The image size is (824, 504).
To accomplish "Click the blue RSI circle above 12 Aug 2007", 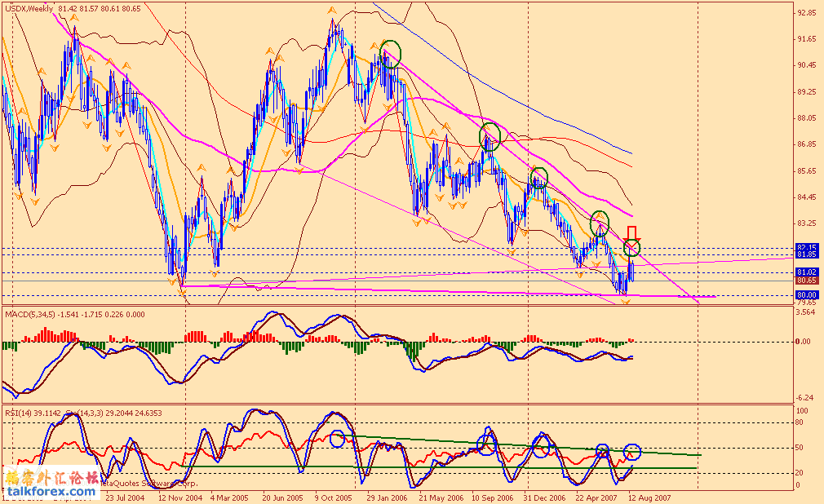I will pyautogui.click(x=632, y=451).
